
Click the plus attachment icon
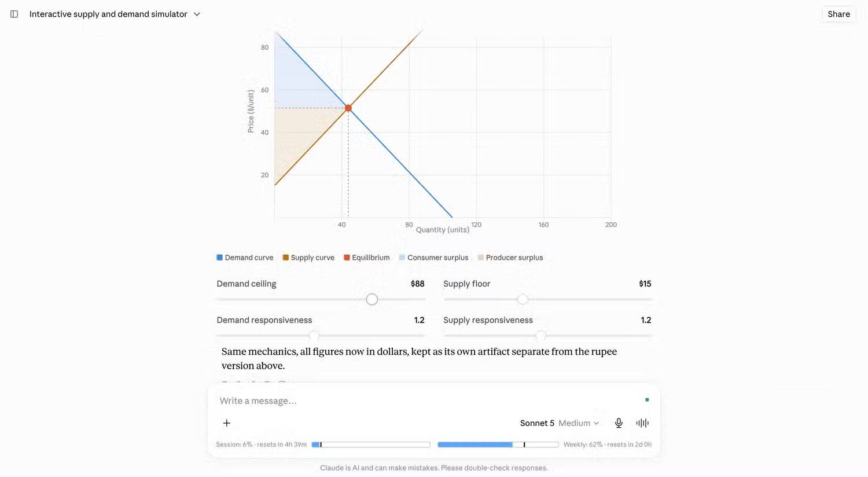(x=227, y=423)
